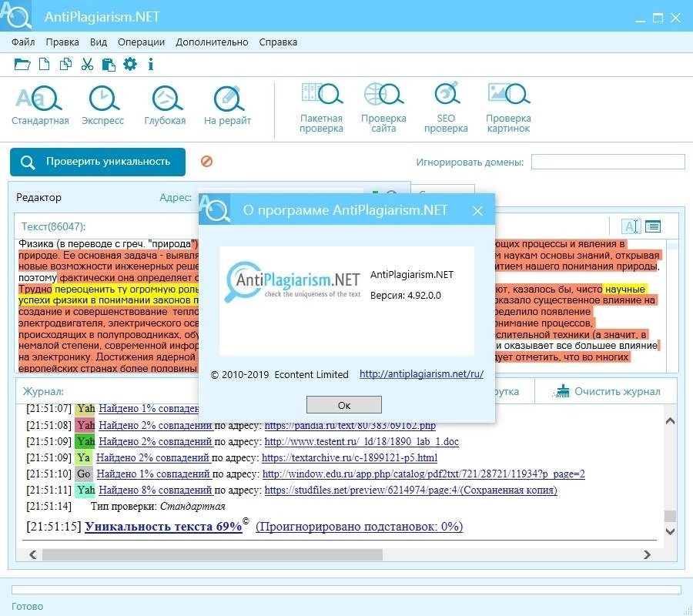Open the Файл menu
693x616 pixels.
[23, 42]
